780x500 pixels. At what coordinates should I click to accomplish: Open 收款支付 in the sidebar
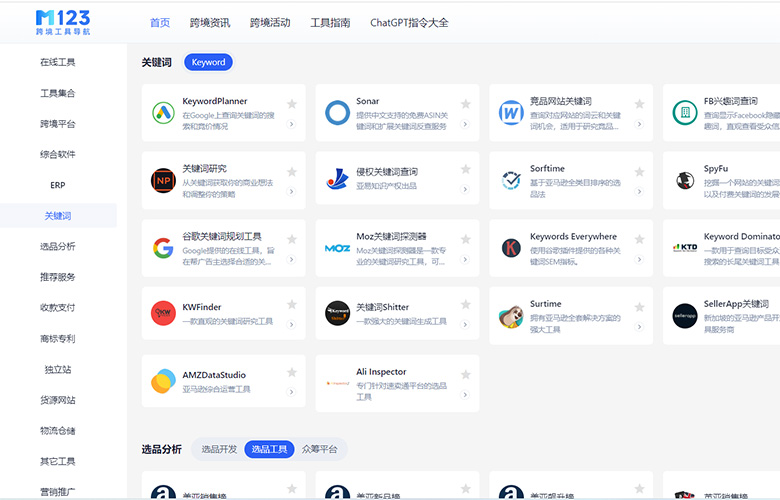(58, 308)
